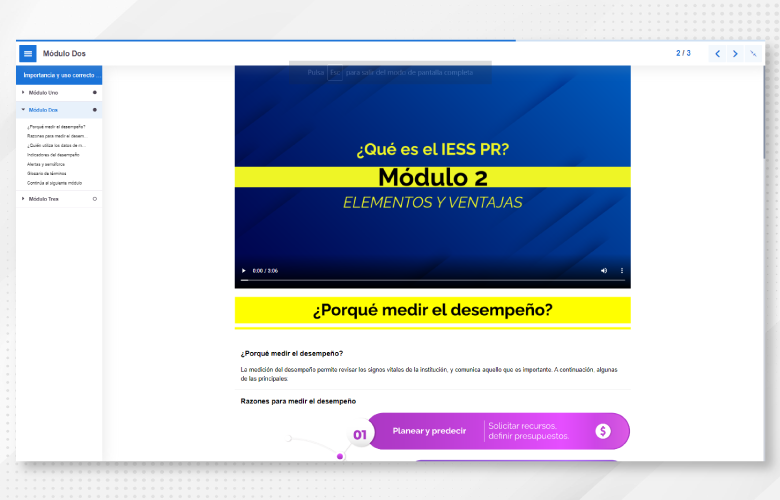Go to the next page arrow

[x=735, y=53]
